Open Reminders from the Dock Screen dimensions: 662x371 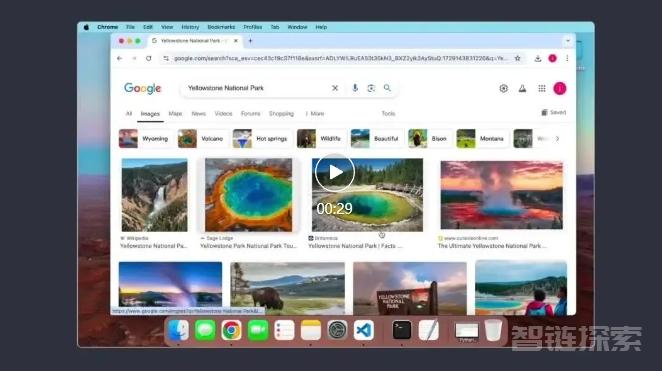284,330
